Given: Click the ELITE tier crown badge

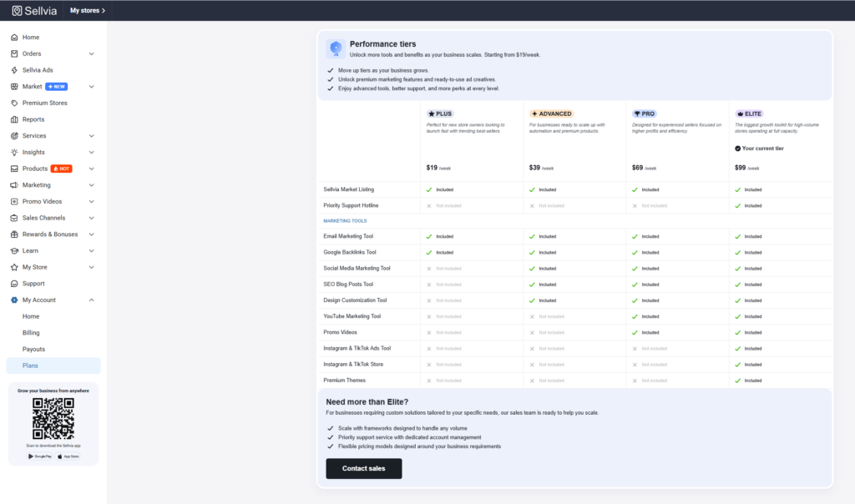Looking at the screenshot, I should coord(749,113).
